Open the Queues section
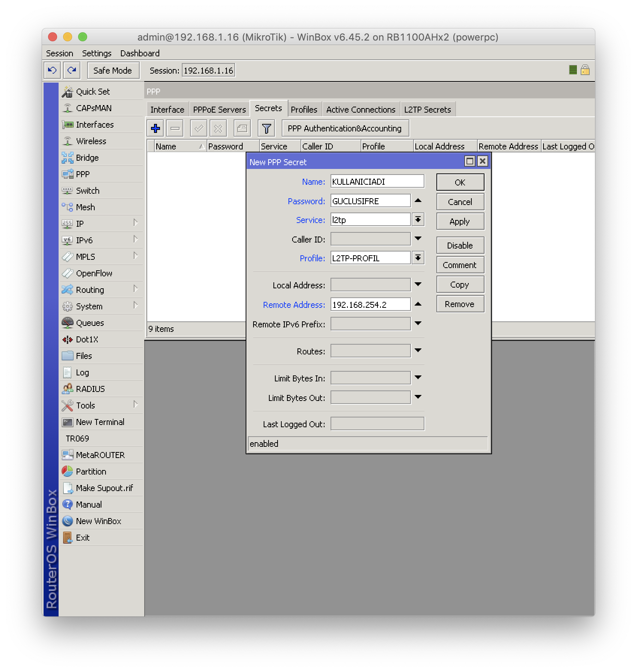637x672 pixels. click(x=90, y=323)
